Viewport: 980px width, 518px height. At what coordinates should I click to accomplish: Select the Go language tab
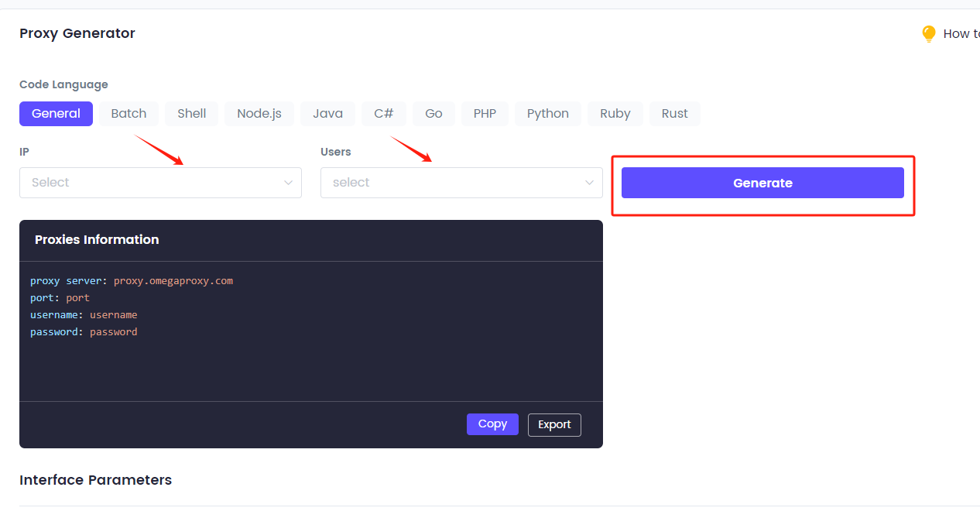433,114
